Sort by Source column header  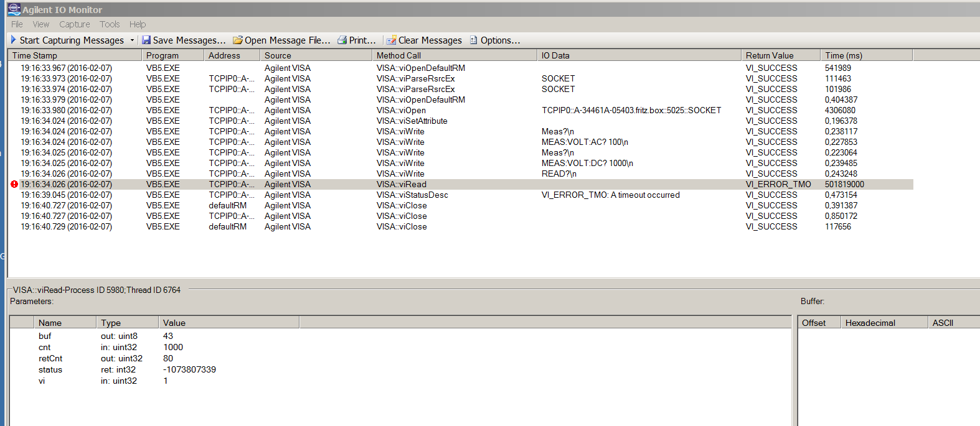(316, 55)
